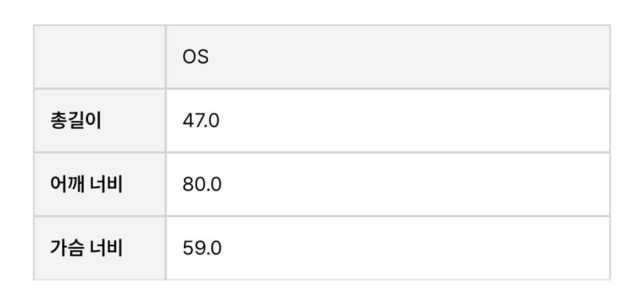
Task: Pick the number beside 가슴 너비
Action: 202,249
